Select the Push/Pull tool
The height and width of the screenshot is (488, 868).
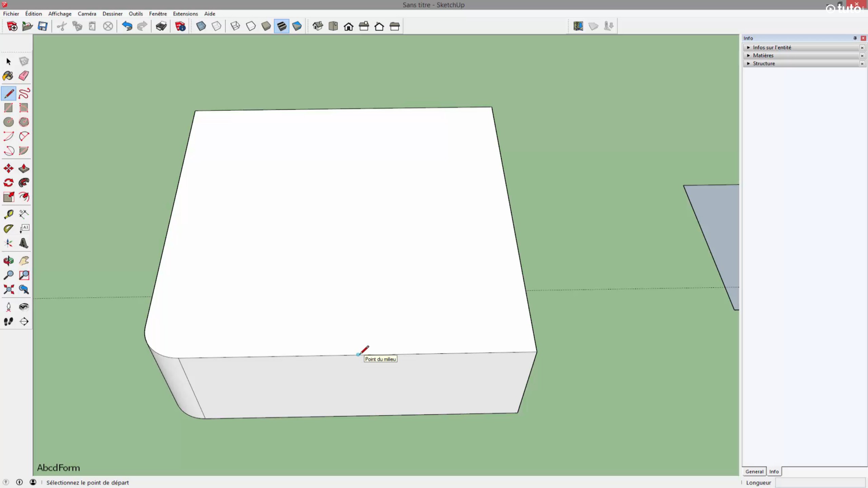[24, 168]
